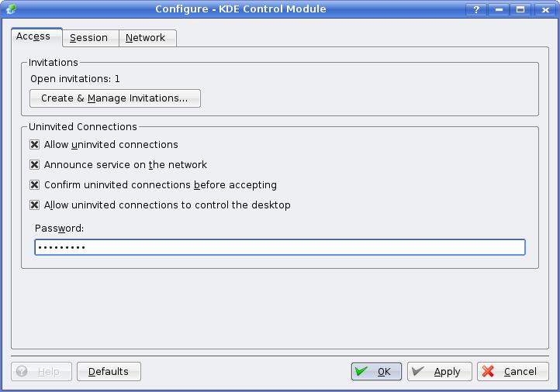Open the Session tab
The height and width of the screenshot is (392, 560).
coord(88,37)
